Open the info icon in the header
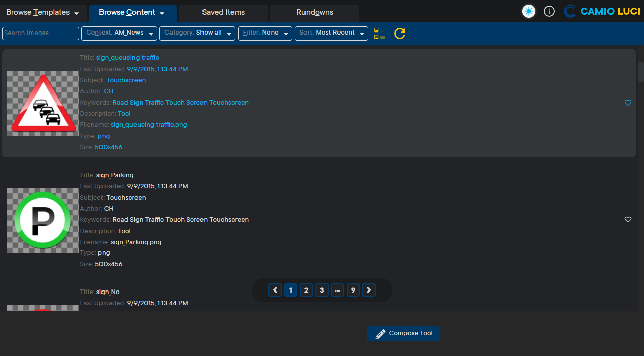The width and height of the screenshot is (644, 356). [549, 11]
